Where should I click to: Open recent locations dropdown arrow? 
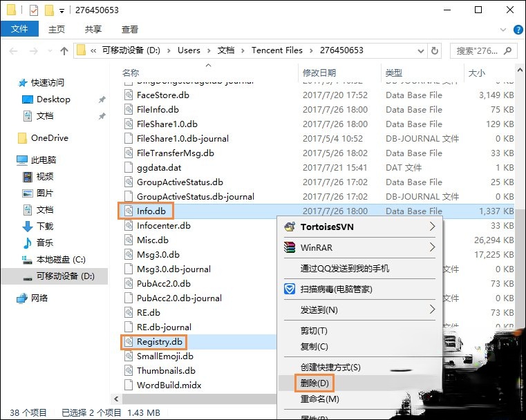pos(50,51)
